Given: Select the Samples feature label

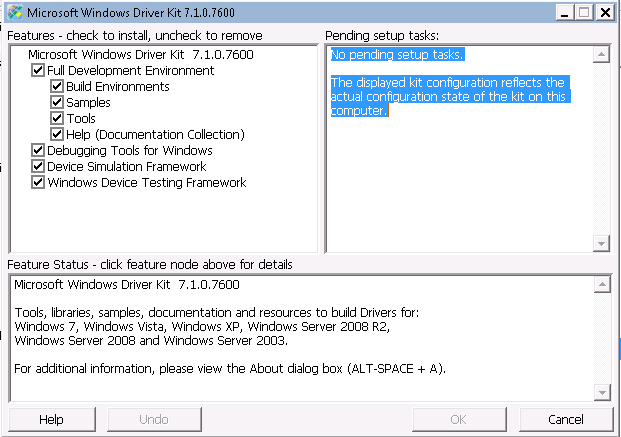Looking at the screenshot, I should [88, 103].
